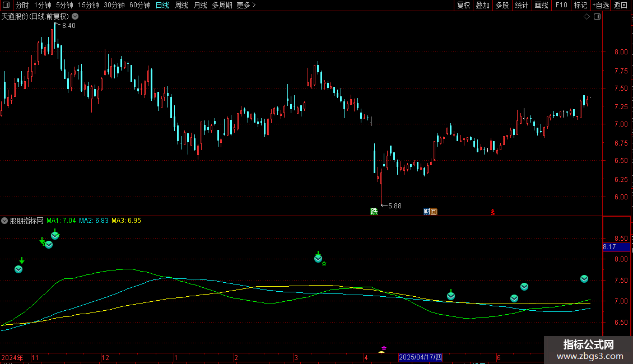This screenshot has width=633, height=364.
Task: Click the 复权 adjustment button
Action: [463, 5]
